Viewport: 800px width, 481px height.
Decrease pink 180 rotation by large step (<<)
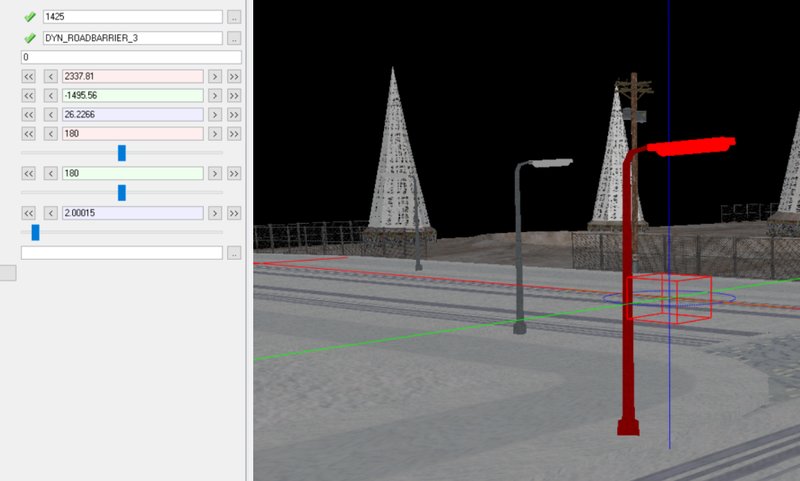pyautogui.click(x=29, y=134)
